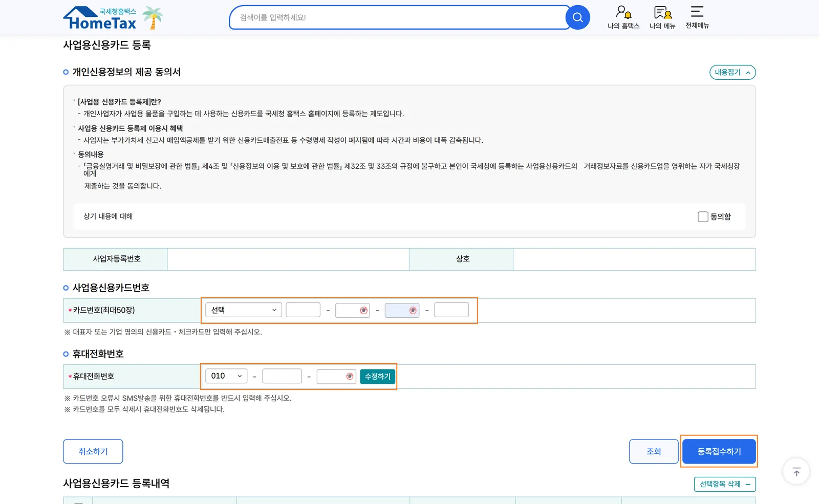
Task: Click the last card number input box
Action: pyautogui.click(x=451, y=310)
